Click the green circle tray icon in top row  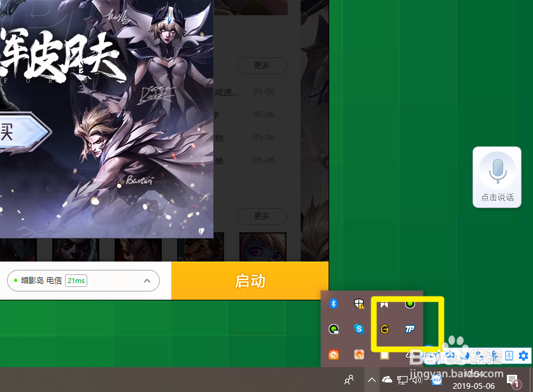[410, 304]
